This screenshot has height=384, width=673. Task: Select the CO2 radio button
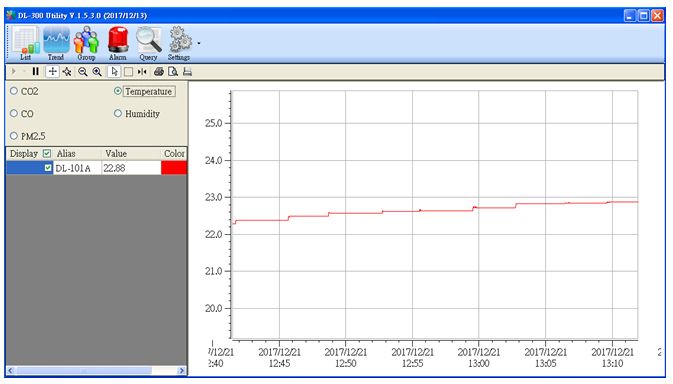point(14,91)
